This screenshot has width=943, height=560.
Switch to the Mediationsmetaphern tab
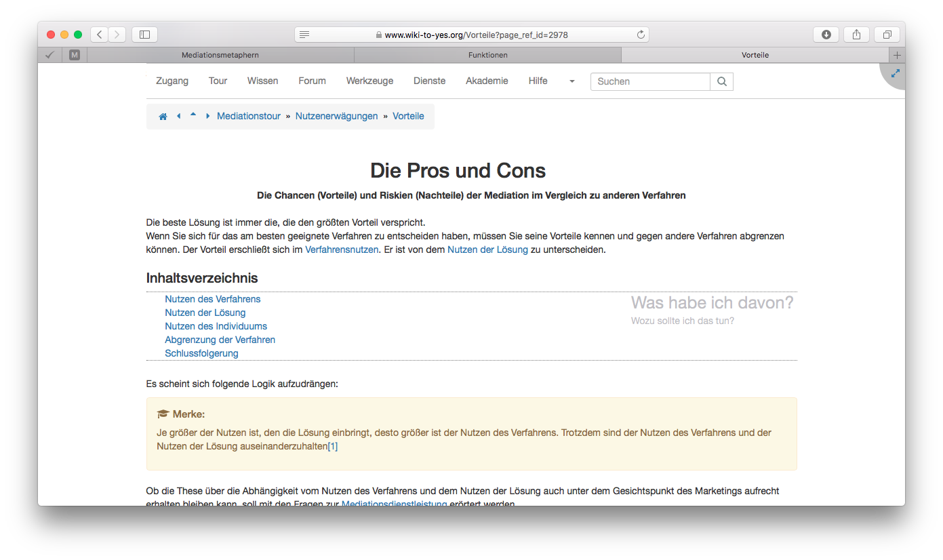220,55
